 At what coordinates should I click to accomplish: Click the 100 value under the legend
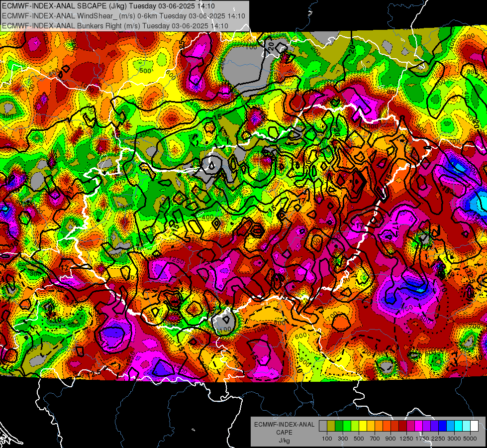[x=327, y=439]
